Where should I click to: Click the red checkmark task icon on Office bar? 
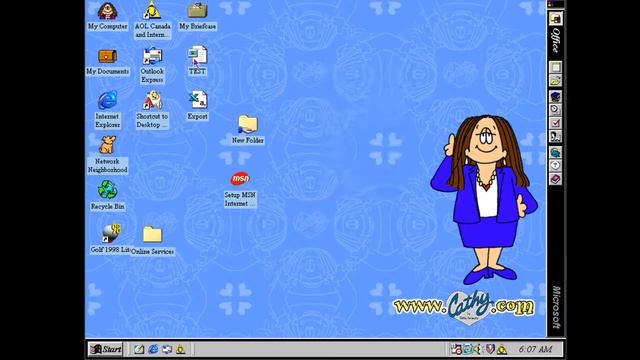click(x=556, y=123)
